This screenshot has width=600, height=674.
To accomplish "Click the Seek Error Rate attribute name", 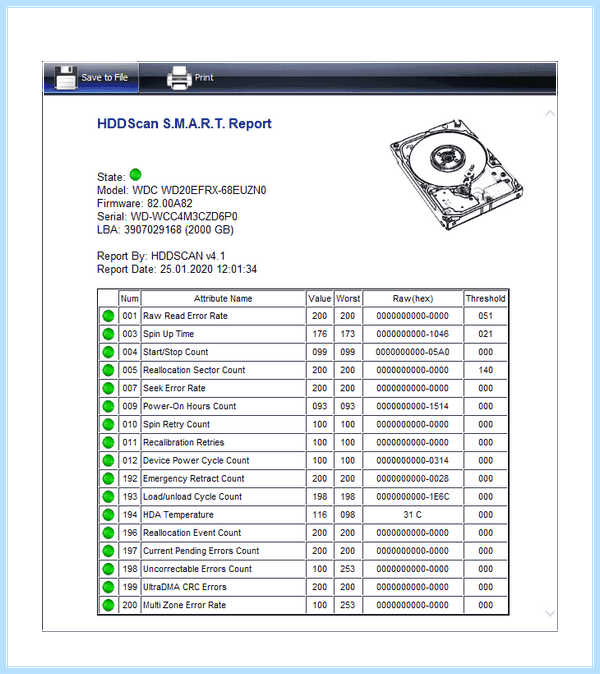I will tap(174, 388).
